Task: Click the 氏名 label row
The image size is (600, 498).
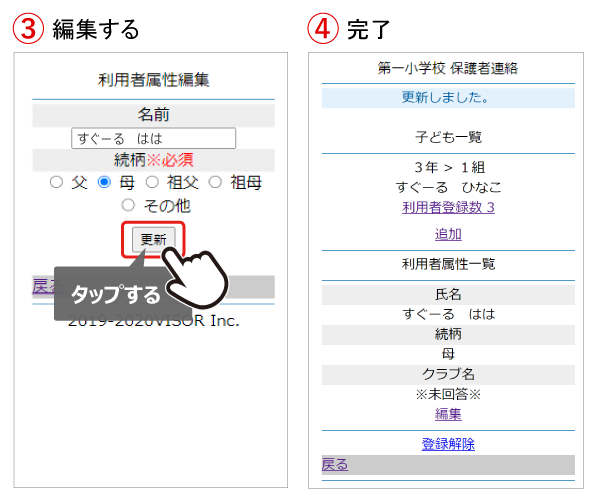Action: pos(448,294)
